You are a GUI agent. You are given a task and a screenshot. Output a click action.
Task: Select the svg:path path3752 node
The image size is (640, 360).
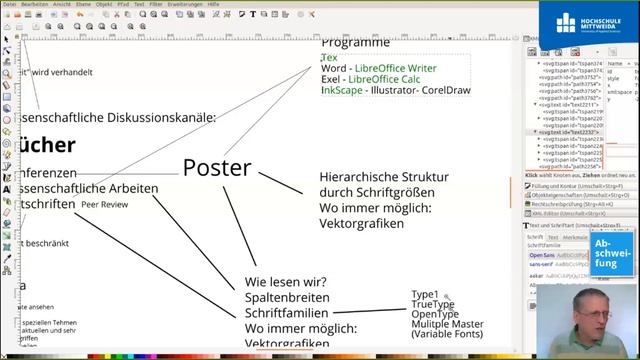(x=570, y=77)
